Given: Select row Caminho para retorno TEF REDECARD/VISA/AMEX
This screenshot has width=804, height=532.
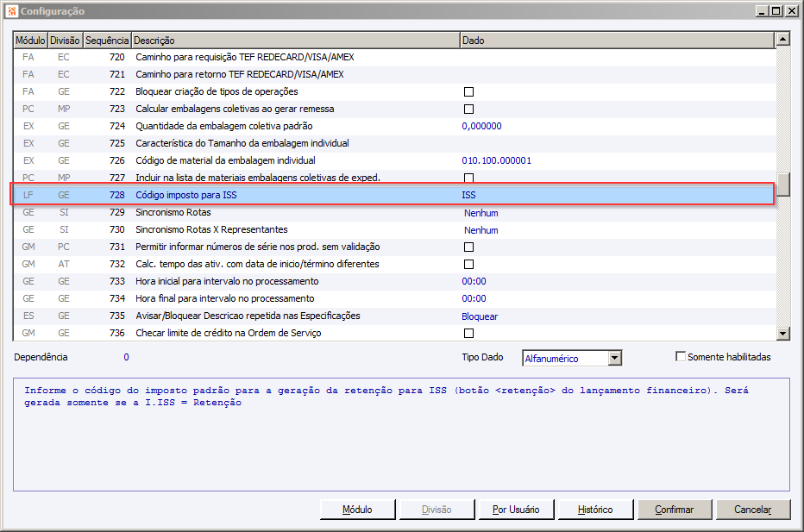Looking at the screenshot, I should pos(393,74).
